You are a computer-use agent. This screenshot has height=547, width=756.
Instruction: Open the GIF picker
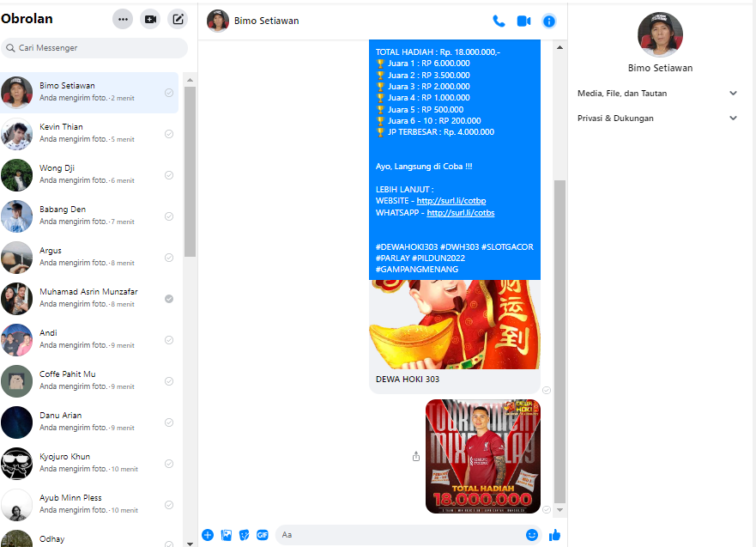click(x=262, y=535)
